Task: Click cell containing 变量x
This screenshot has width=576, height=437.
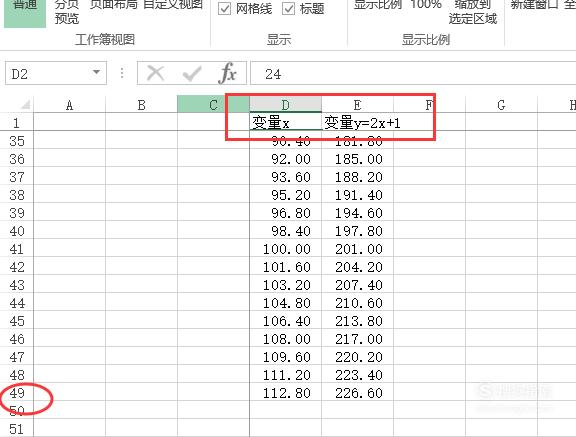Action: pyautogui.click(x=285, y=122)
